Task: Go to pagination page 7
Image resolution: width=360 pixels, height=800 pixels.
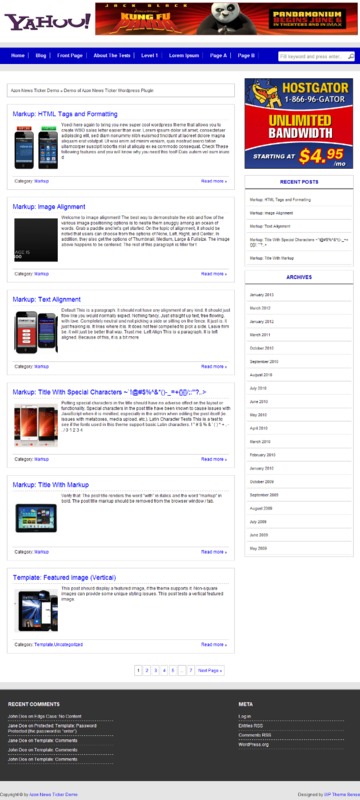Action: (191, 670)
